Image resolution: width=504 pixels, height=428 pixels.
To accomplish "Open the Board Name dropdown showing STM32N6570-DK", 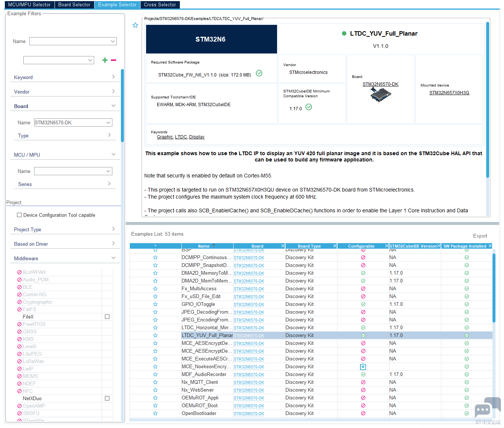I will [73, 122].
